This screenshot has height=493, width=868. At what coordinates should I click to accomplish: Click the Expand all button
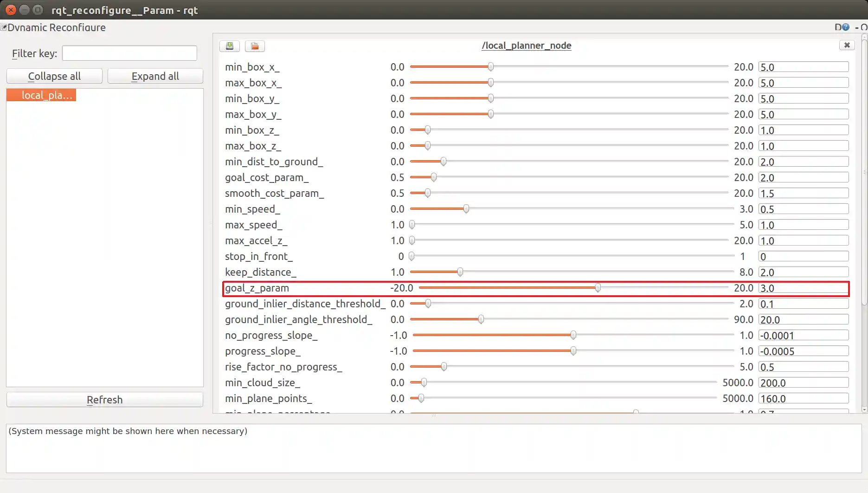tap(155, 76)
